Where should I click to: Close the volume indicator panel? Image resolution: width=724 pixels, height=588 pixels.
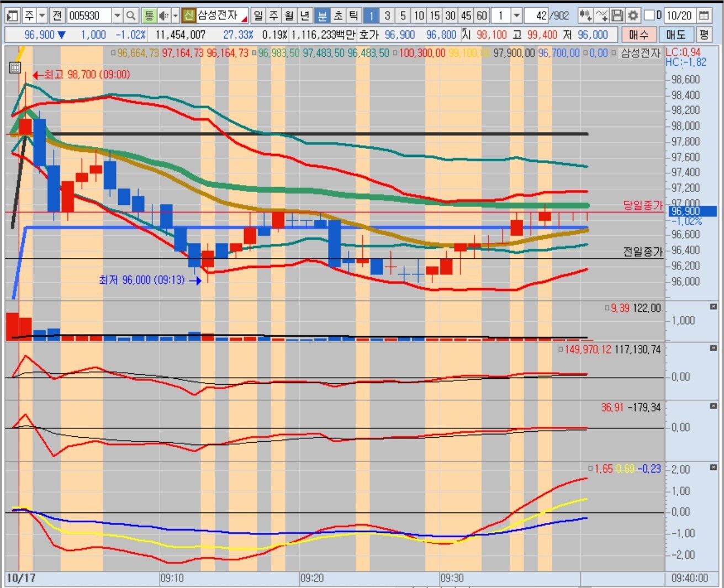click(714, 306)
